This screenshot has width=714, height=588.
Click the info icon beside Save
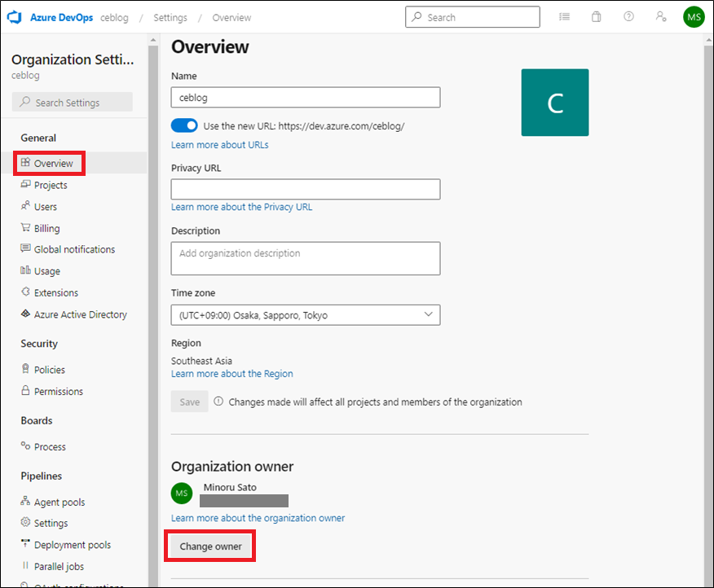[218, 402]
